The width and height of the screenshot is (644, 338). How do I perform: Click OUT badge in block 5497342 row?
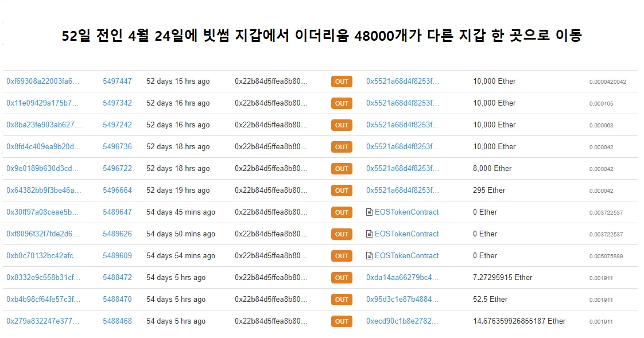click(342, 103)
